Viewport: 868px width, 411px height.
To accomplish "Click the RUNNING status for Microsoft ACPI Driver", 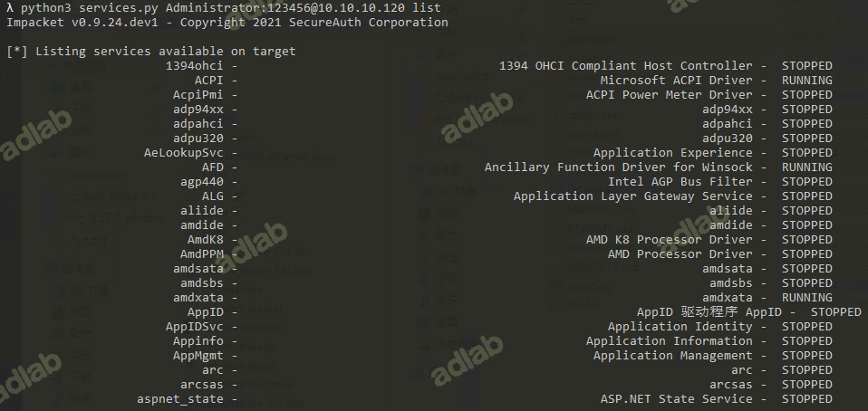I will (806, 80).
